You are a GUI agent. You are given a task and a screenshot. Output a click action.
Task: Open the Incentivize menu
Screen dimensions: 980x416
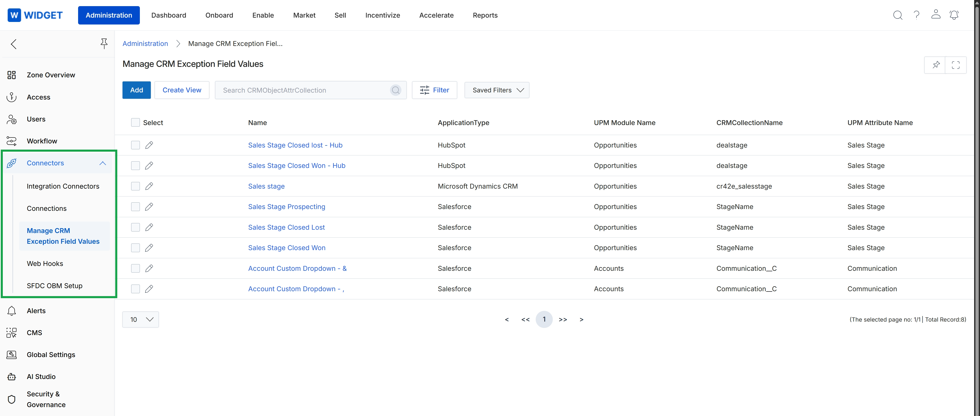tap(382, 15)
